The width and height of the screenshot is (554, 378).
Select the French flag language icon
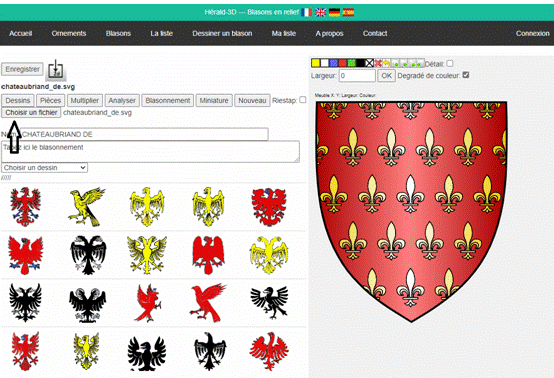pyautogui.click(x=306, y=12)
